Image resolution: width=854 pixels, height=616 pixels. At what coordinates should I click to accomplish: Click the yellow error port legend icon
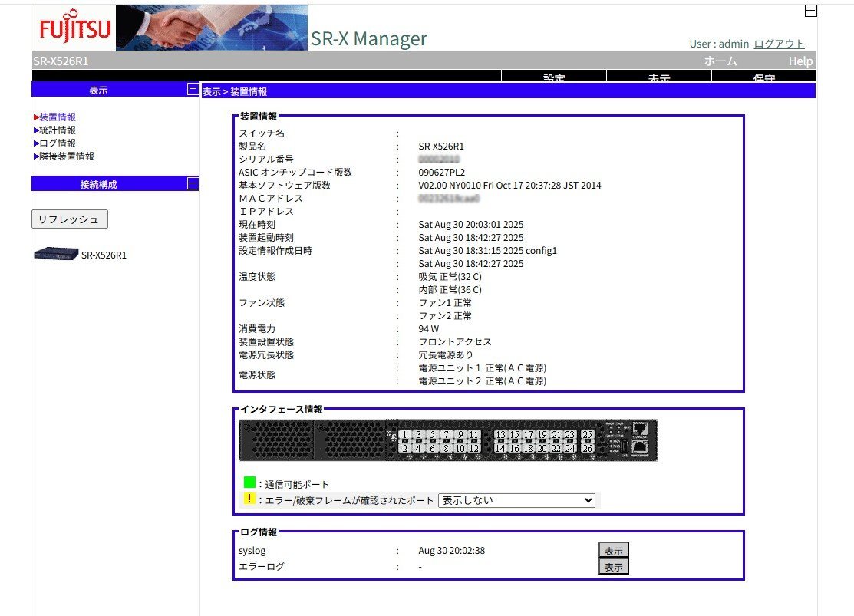pos(249,499)
